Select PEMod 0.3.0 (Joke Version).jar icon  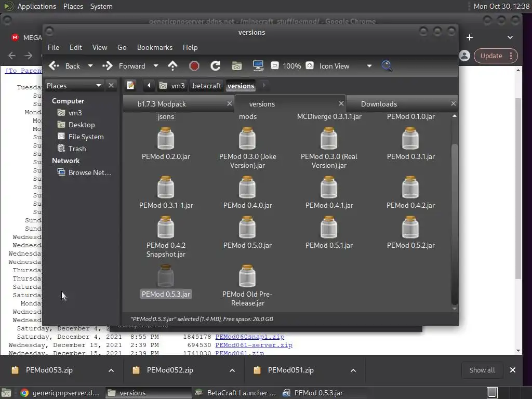click(247, 138)
